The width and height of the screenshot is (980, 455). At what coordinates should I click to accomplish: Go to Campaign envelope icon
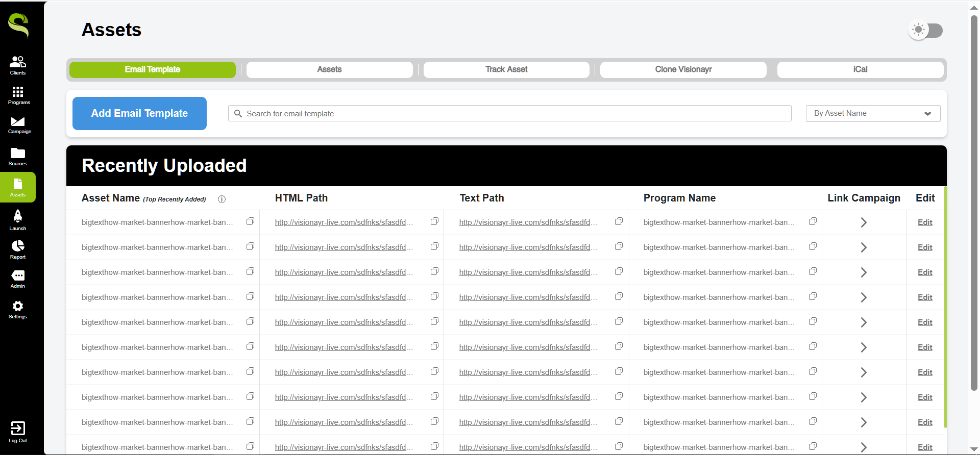(x=18, y=124)
